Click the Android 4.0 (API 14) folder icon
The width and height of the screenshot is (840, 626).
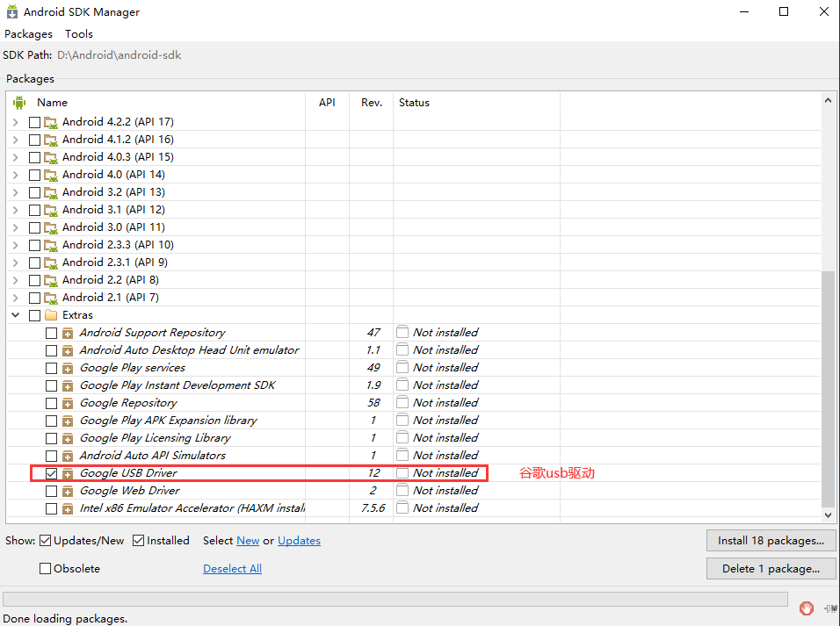[x=51, y=175]
